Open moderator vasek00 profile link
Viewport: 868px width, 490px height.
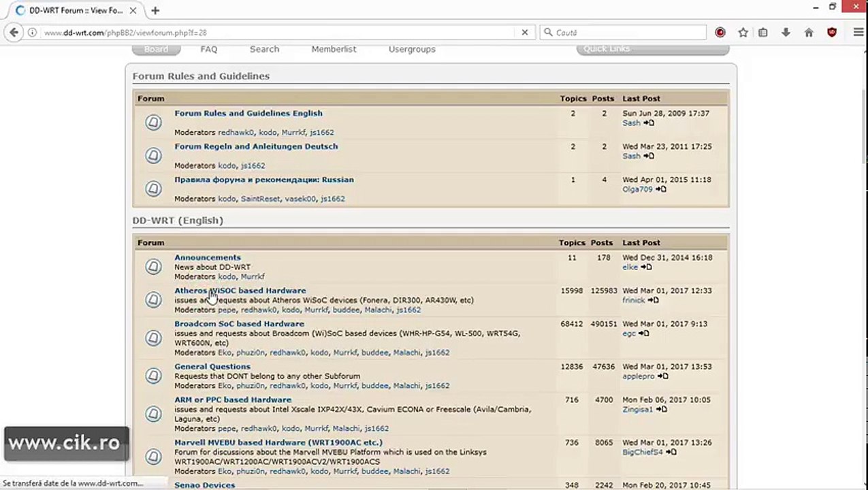300,199
